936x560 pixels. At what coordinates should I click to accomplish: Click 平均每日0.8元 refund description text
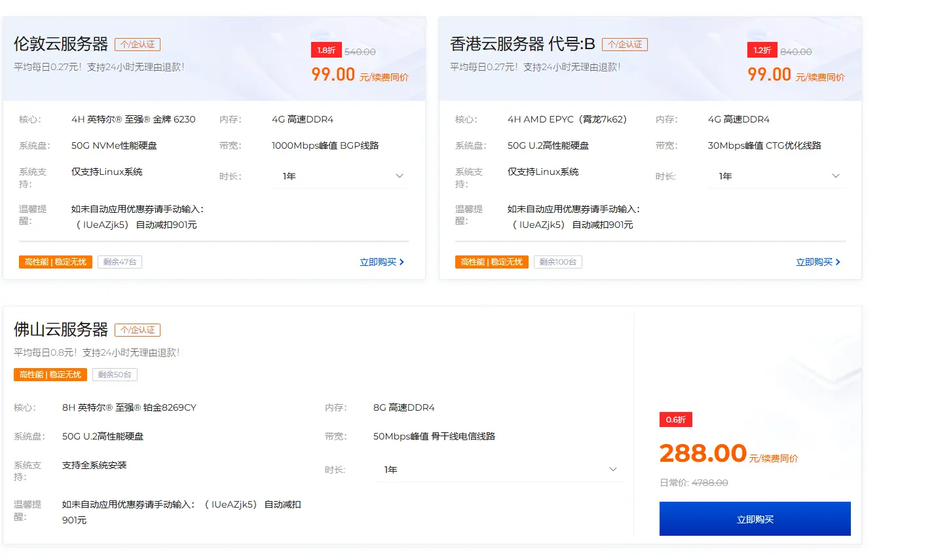click(x=97, y=352)
